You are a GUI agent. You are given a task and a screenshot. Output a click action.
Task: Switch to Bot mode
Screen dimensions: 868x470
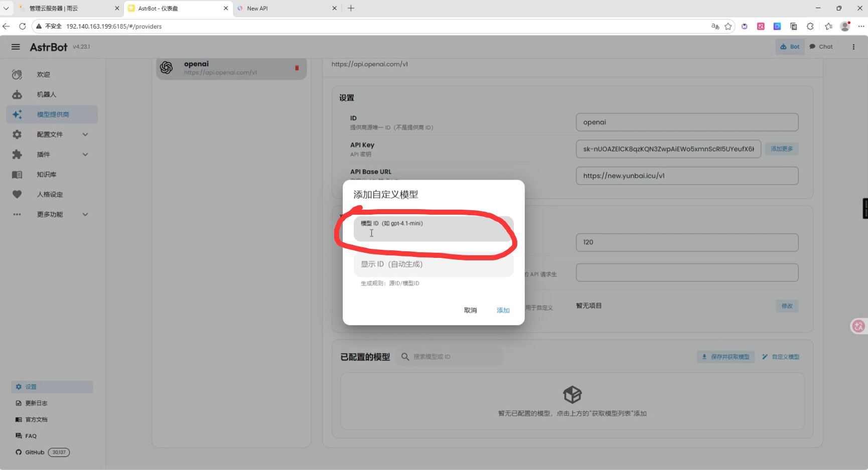(x=790, y=47)
